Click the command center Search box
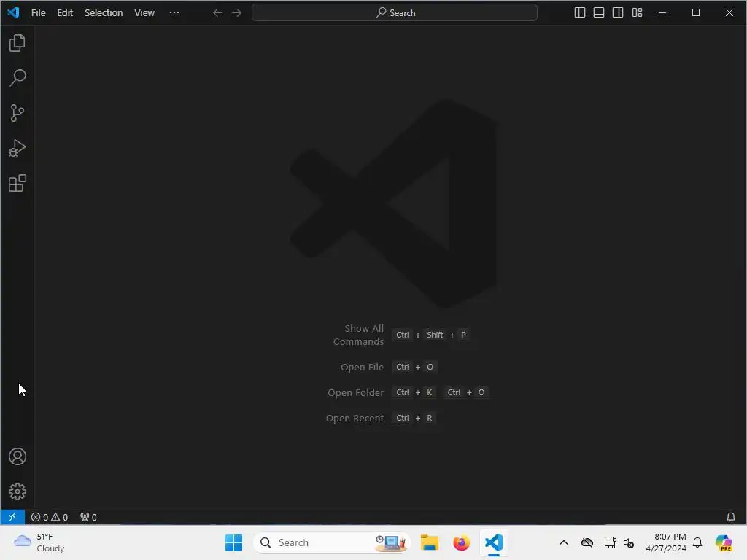 coord(395,13)
